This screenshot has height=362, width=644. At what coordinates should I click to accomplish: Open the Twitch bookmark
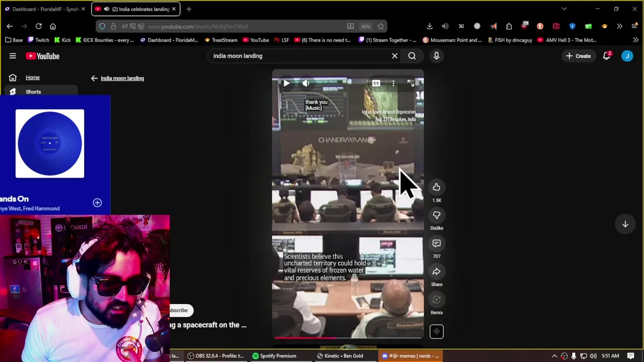38,40
